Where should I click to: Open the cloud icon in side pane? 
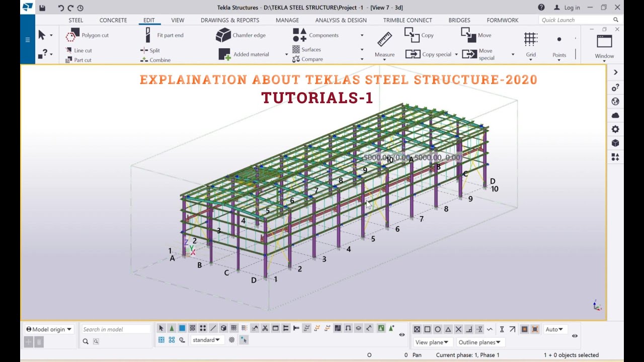(615, 115)
